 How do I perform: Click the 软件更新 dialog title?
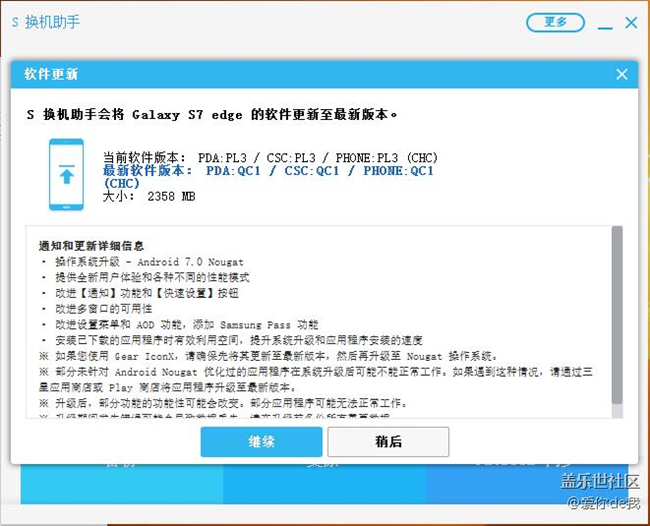(51, 75)
